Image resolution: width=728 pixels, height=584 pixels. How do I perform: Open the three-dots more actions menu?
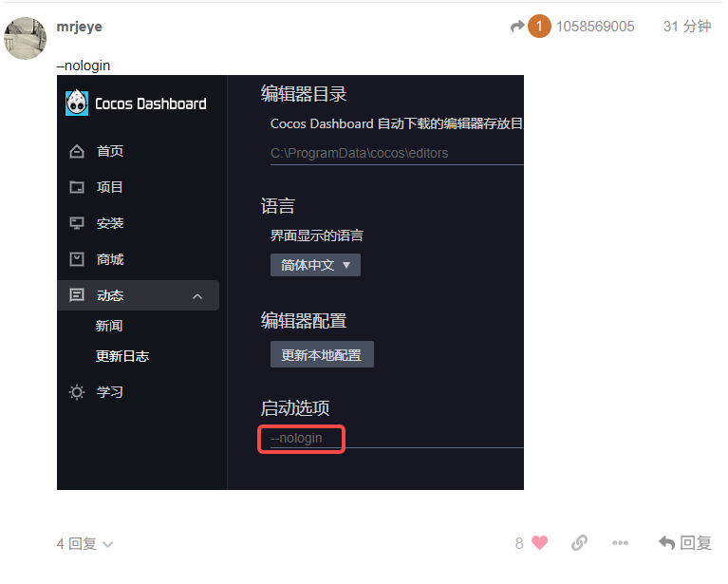click(620, 542)
